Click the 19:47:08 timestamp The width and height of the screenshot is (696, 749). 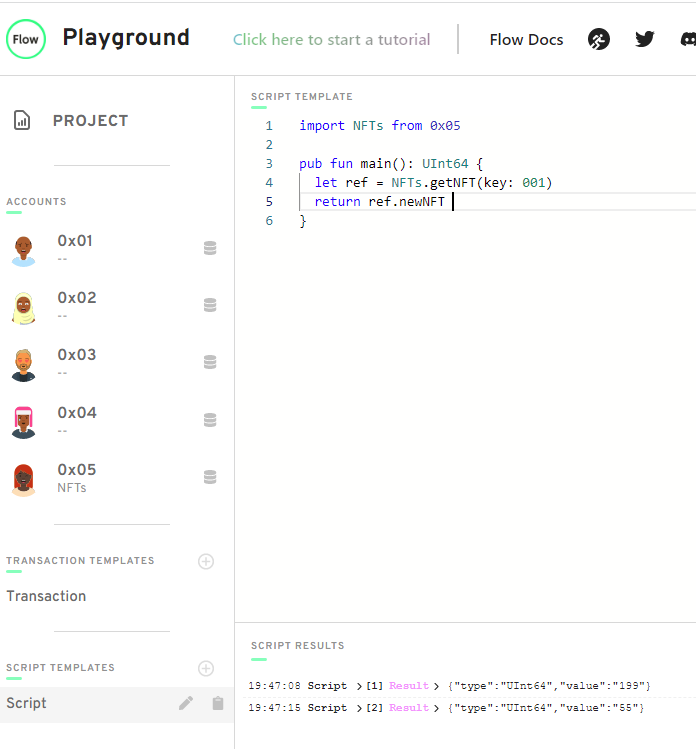point(274,686)
